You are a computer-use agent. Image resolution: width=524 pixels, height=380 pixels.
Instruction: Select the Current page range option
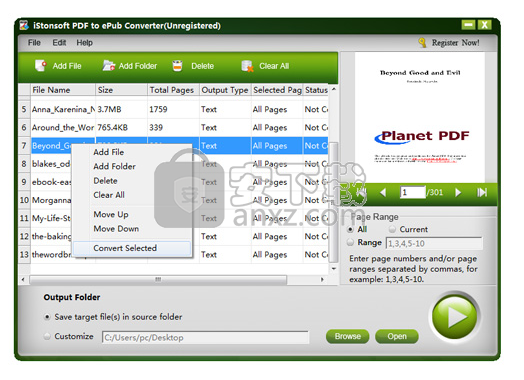pos(392,229)
